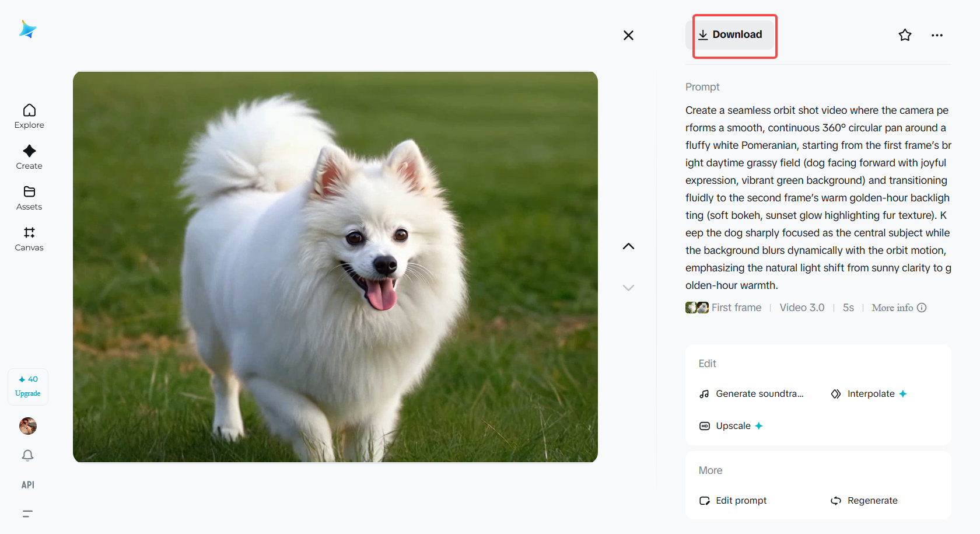Click the Upgrade credits button
980x534 pixels.
28,386
